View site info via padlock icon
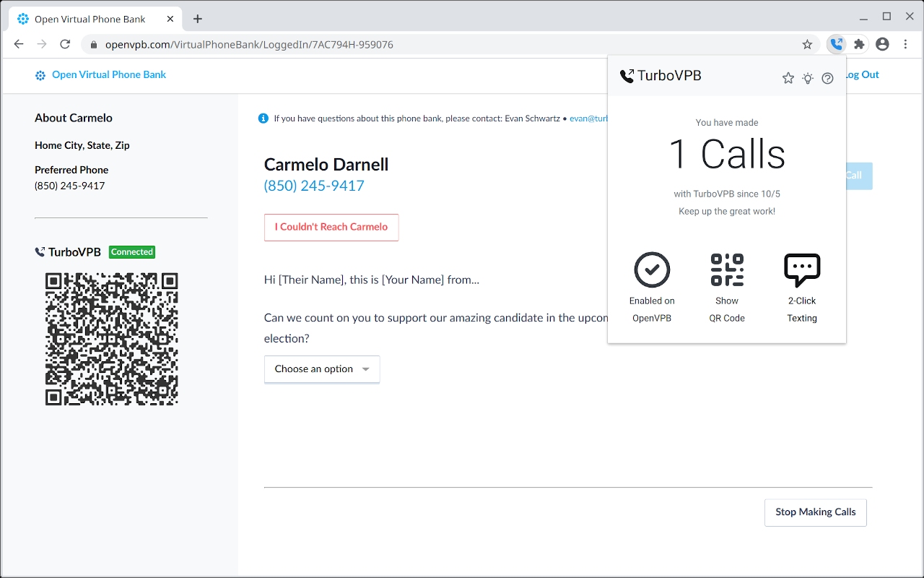The height and width of the screenshot is (578, 924). point(94,45)
